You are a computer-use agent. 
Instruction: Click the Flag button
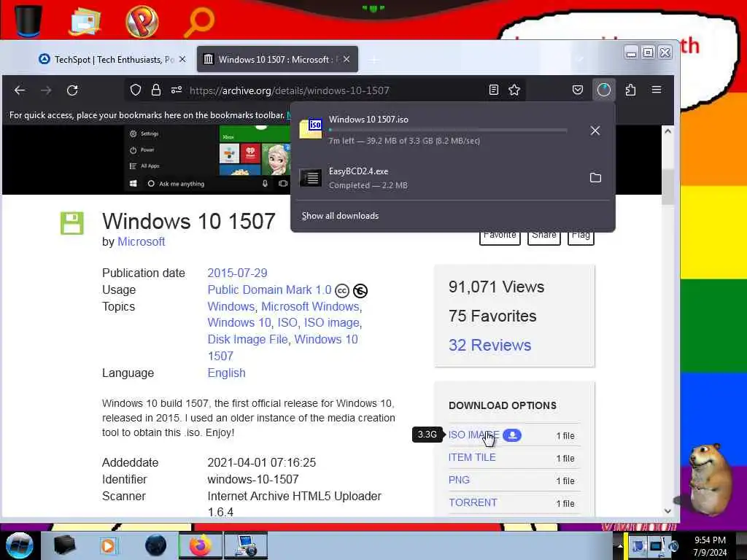[581, 238]
